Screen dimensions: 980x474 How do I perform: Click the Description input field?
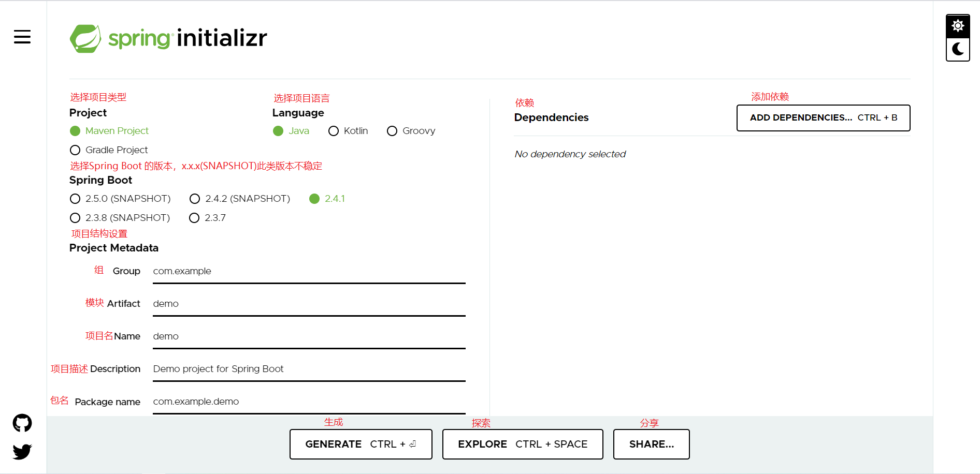[x=309, y=369]
